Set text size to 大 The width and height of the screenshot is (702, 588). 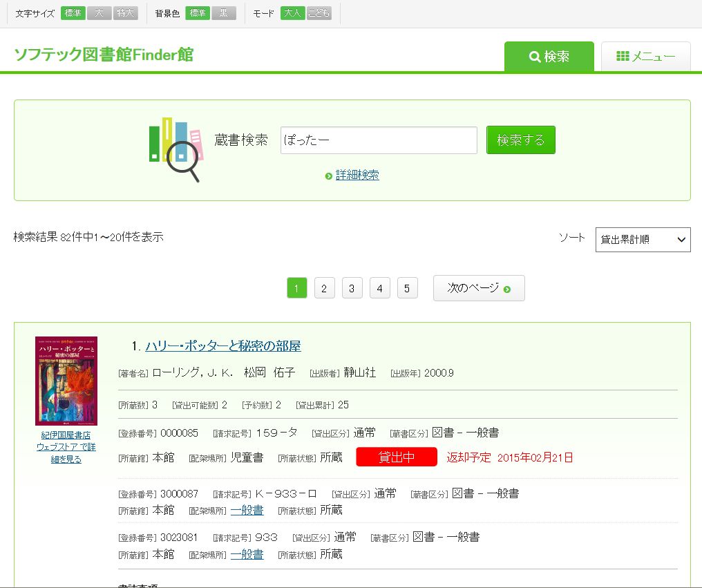point(99,13)
